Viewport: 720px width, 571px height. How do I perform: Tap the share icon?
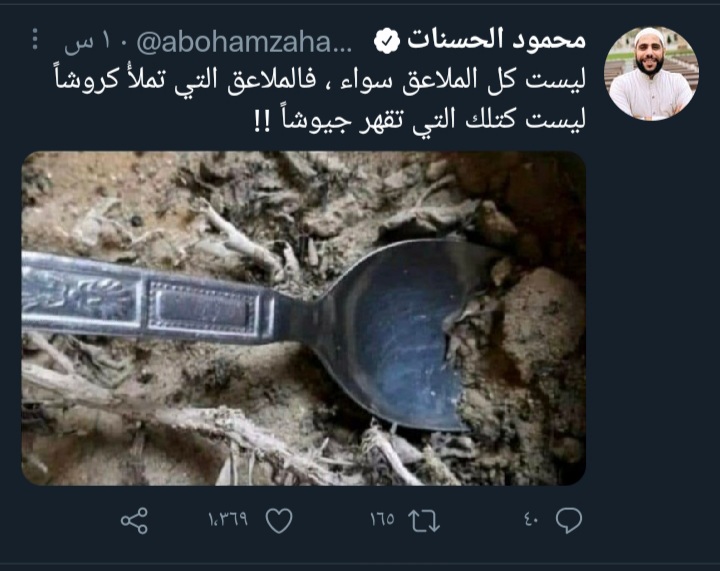[134, 521]
